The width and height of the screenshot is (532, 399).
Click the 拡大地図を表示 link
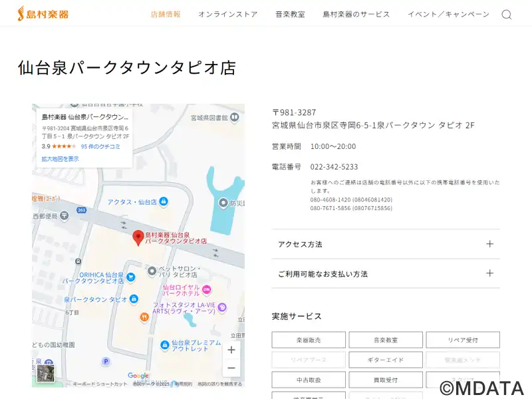click(x=60, y=159)
